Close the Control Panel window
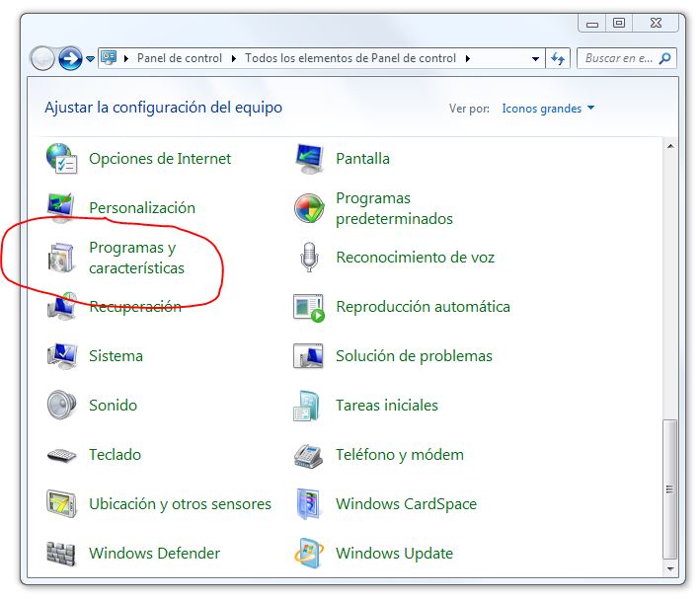Screen dimensions: 700x599 (656, 24)
